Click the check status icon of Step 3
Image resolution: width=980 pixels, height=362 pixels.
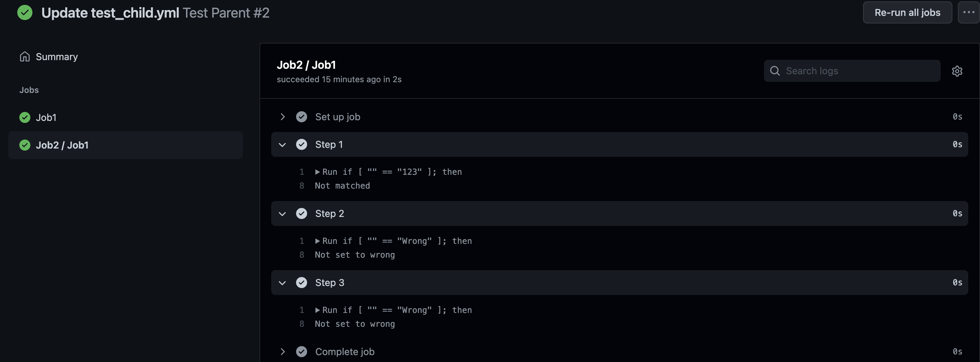[x=302, y=283]
